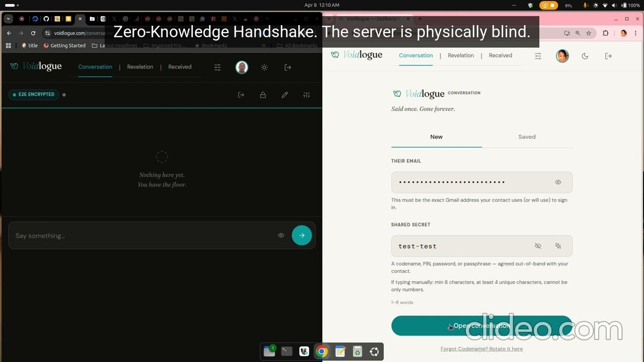Image resolution: width=644 pixels, height=362 pixels.
Task: Click the Shared Secret input field
Action: pos(482,246)
